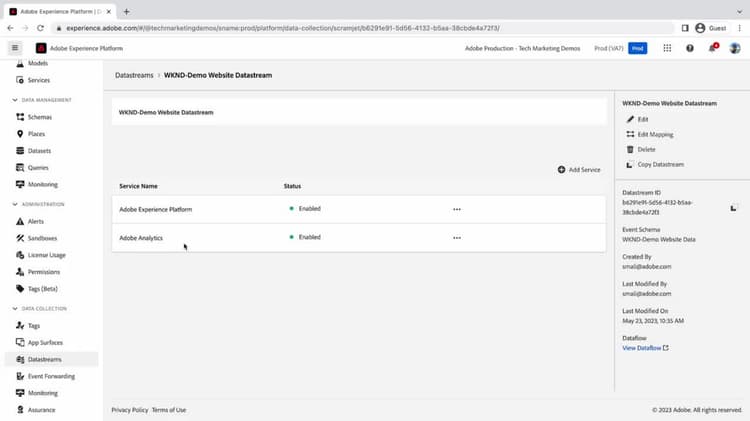Reload the page in browser
Viewport: 750px width, 421px height.
click(40, 28)
